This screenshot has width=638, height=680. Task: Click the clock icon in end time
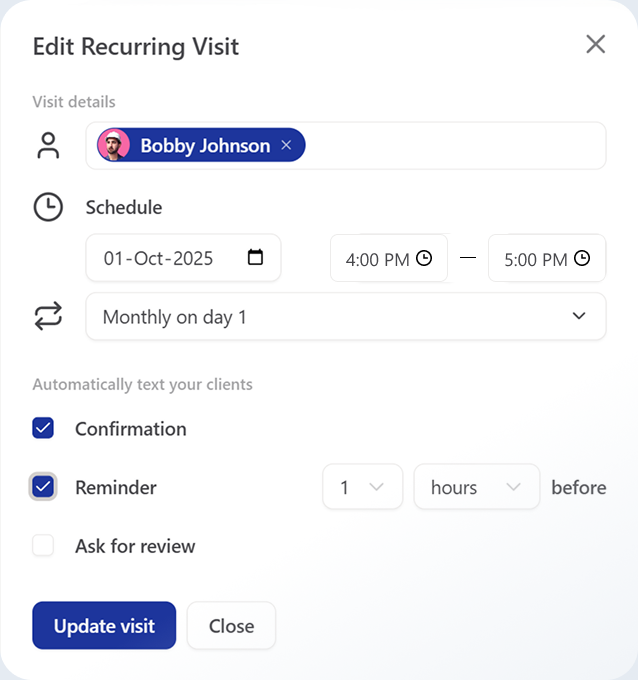pos(582,259)
